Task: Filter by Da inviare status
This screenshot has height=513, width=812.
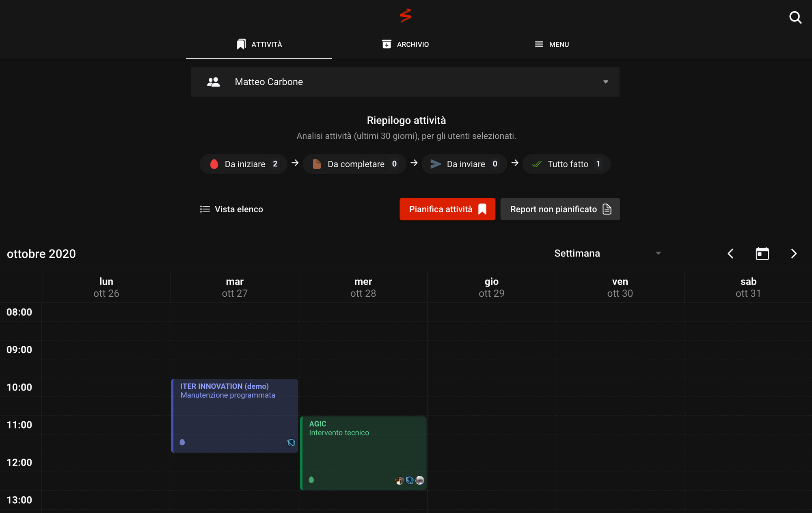Action: coord(464,164)
